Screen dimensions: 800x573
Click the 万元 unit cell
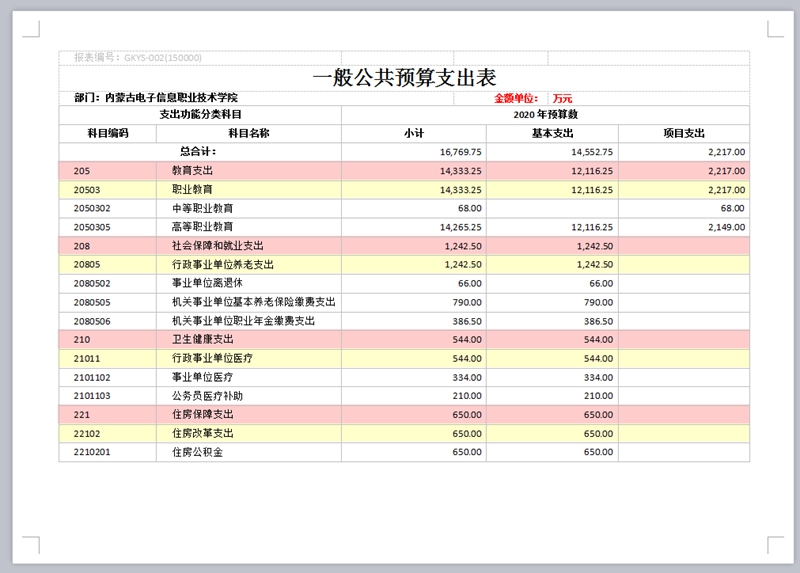pos(562,99)
